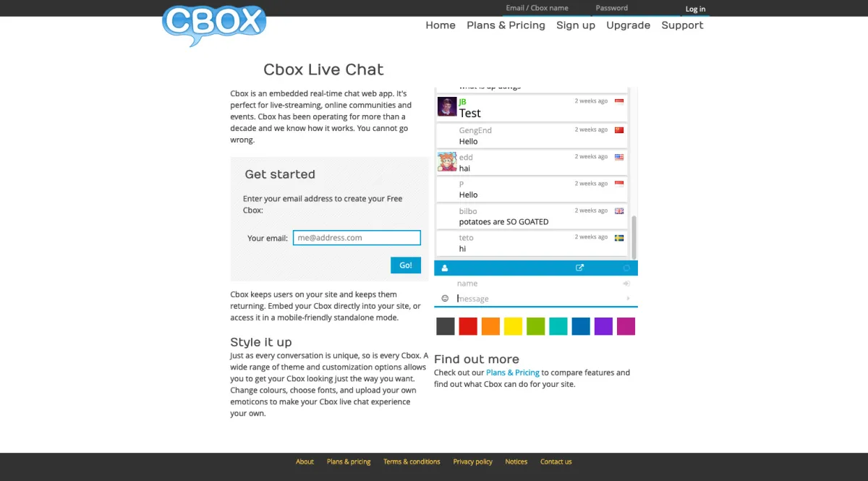Select the blue color swatch

(581, 326)
